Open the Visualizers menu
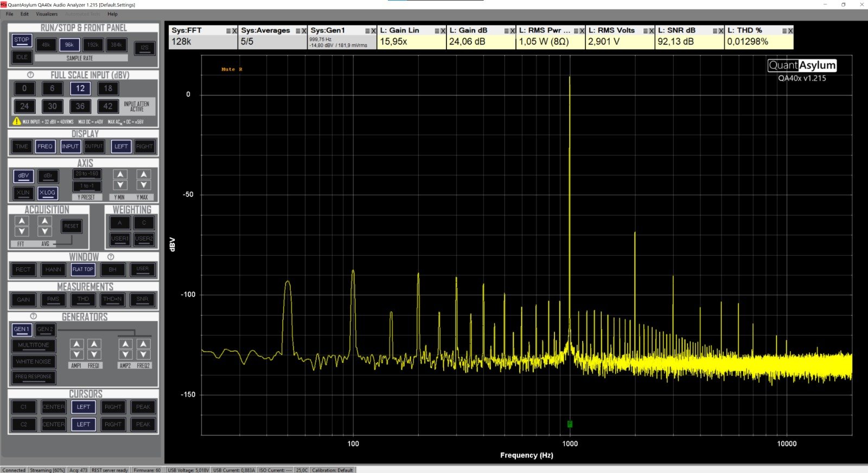The height and width of the screenshot is (473, 868). pyautogui.click(x=47, y=14)
